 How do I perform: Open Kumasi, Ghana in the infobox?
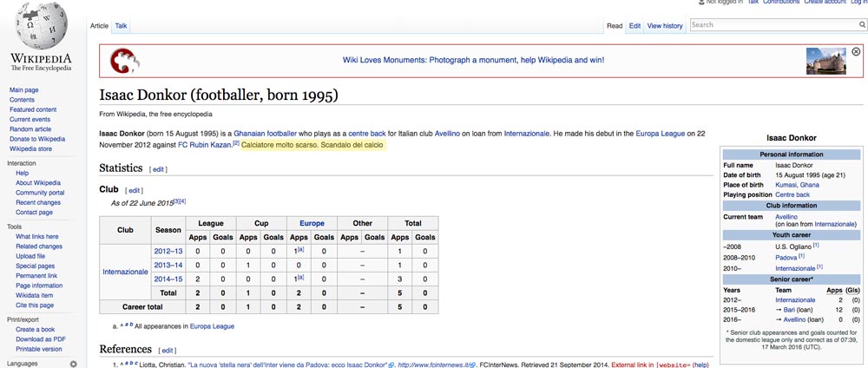tap(797, 185)
